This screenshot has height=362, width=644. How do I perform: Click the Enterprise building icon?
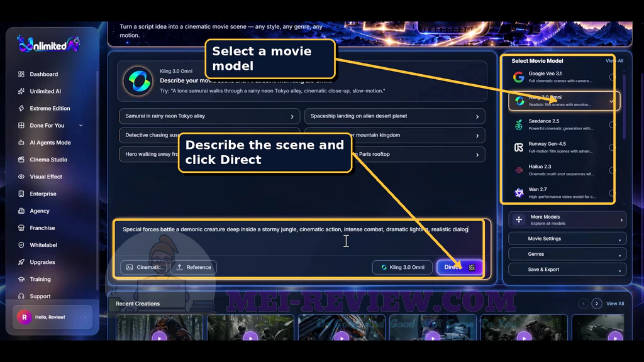point(21,194)
